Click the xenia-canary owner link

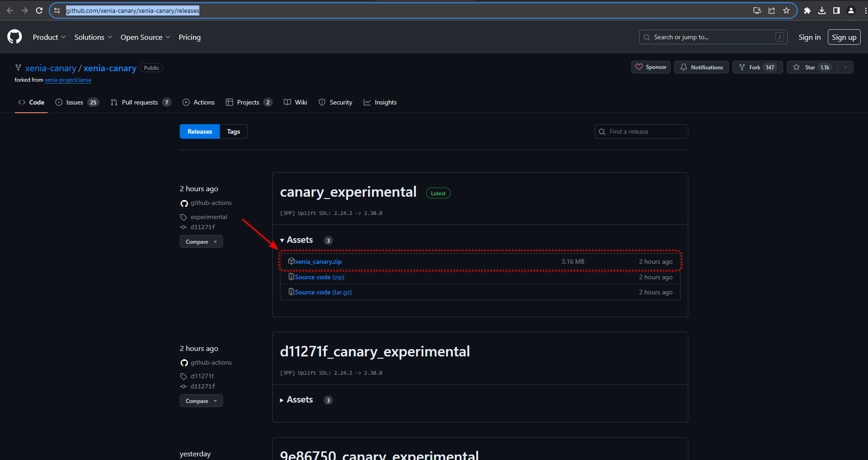coord(51,68)
